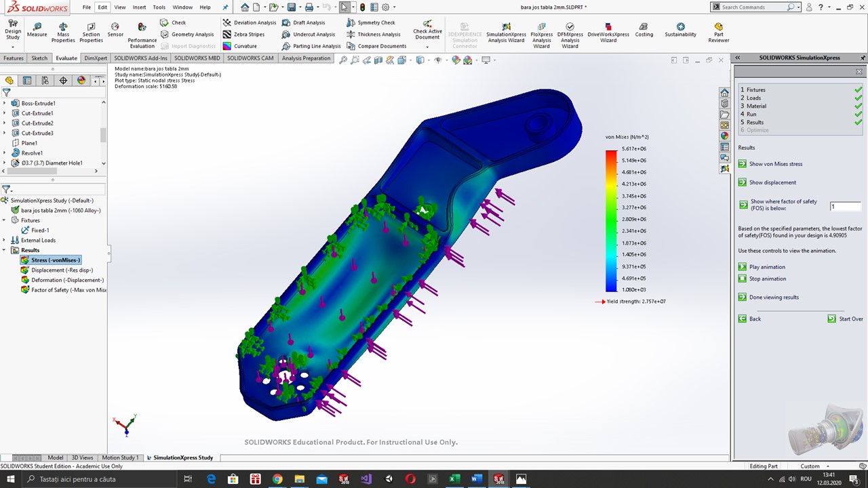Select Factor of Safety result plot
Image resolution: width=868 pixels, height=488 pixels.
coord(63,290)
